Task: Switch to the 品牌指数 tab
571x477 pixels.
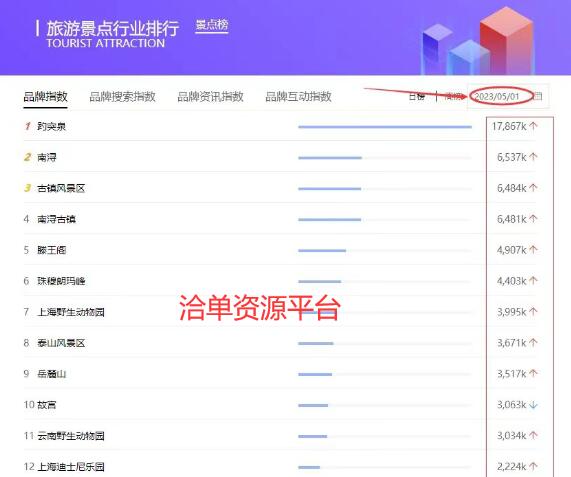Action: click(46, 96)
